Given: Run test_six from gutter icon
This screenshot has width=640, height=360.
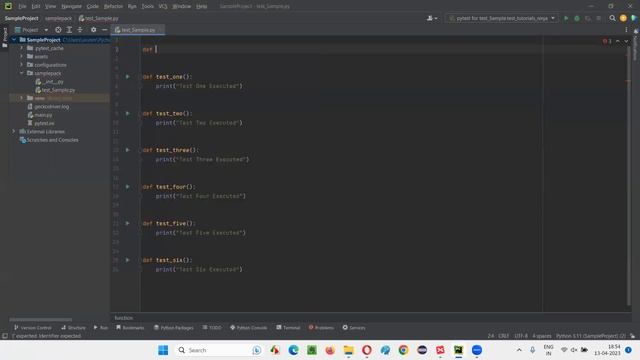Looking at the screenshot, I should point(127,260).
